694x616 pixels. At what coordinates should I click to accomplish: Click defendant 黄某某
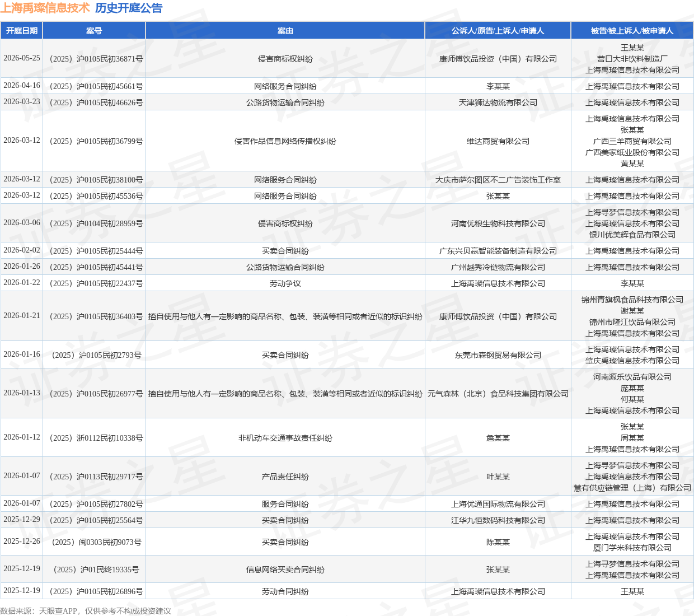click(x=632, y=164)
